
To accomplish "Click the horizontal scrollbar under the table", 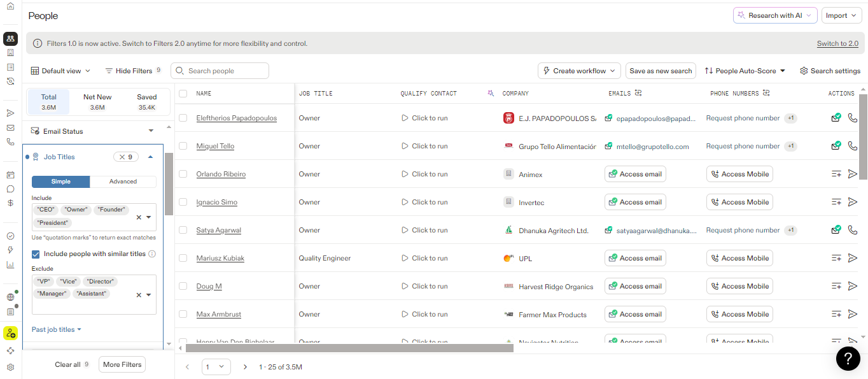I will [x=349, y=348].
